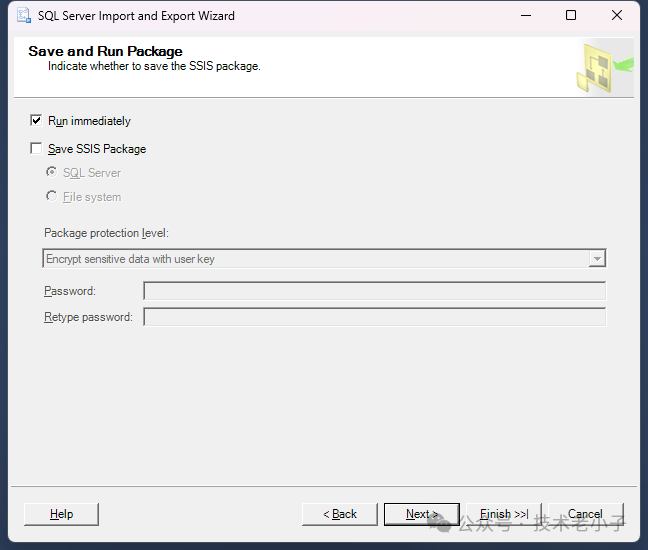Cancel the import and export wizard
The height and width of the screenshot is (550, 648).
(586, 514)
